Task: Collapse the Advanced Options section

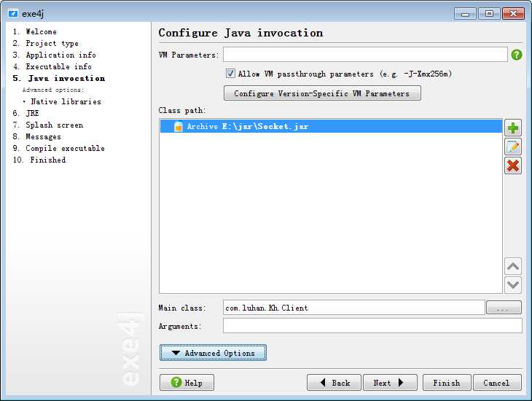Action: click(213, 353)
